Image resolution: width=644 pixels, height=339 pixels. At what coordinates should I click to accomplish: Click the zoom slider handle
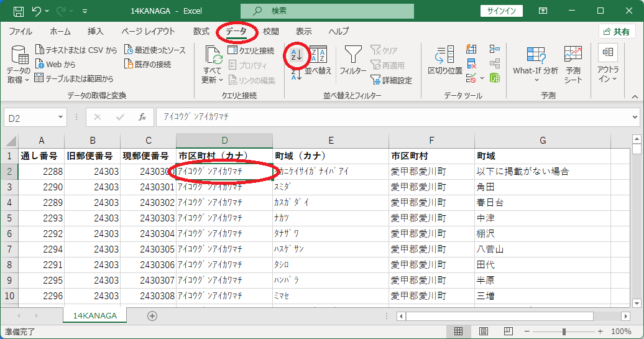coord(564,331)
